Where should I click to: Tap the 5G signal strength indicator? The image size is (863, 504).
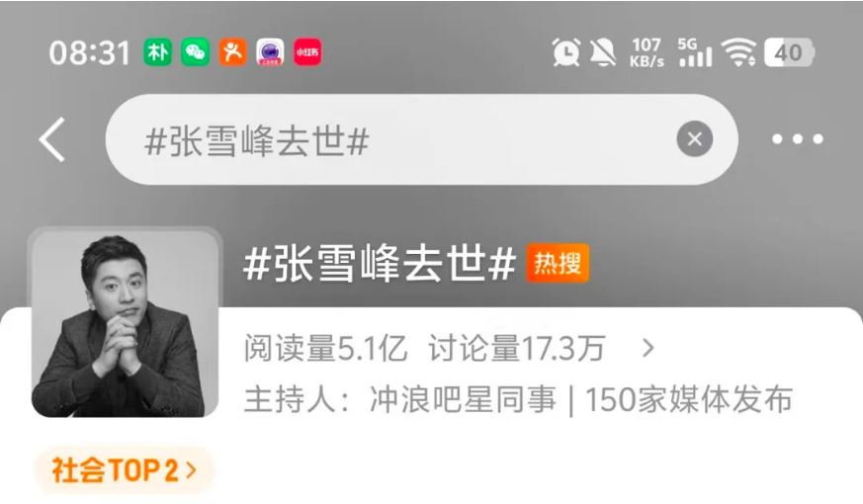click(x=695, y=52)
